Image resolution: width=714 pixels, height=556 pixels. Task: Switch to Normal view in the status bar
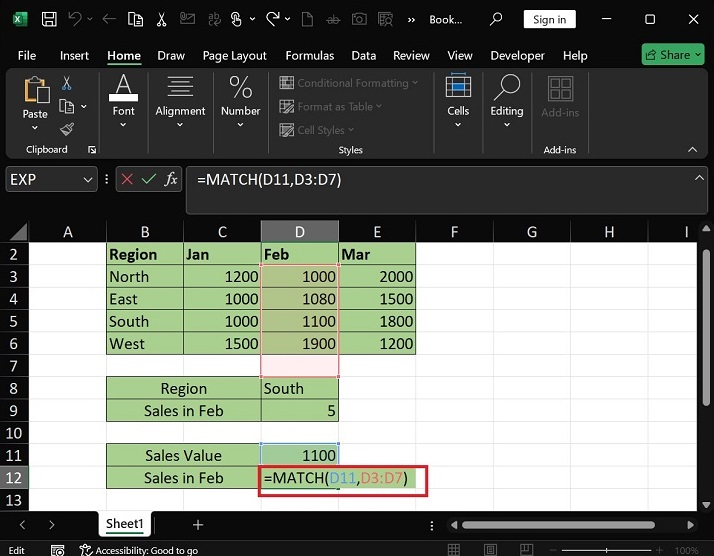pyautogui.click(x=454, y=550)
